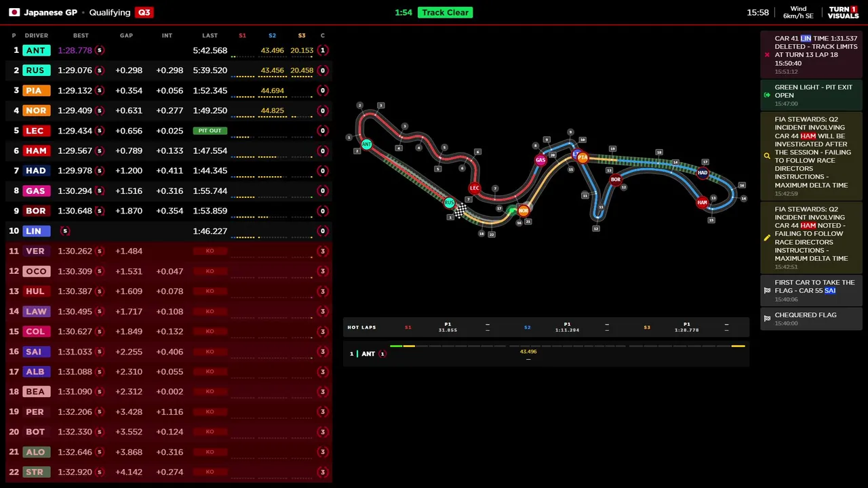
Task: Click the red X icon on lap deleted message
Action: [x=767, y=55]
